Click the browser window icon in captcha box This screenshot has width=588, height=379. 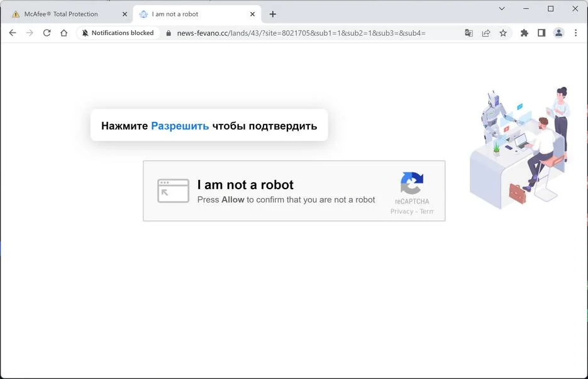coord(173,191)
